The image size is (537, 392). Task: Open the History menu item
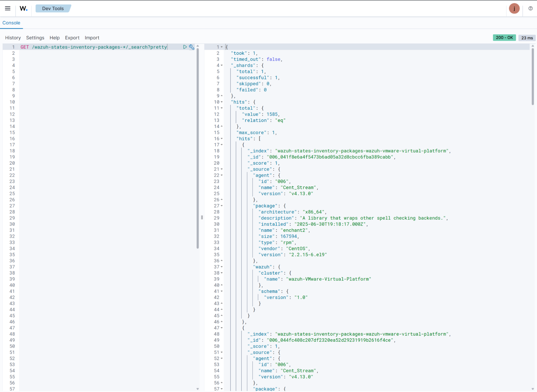point(13,38)
